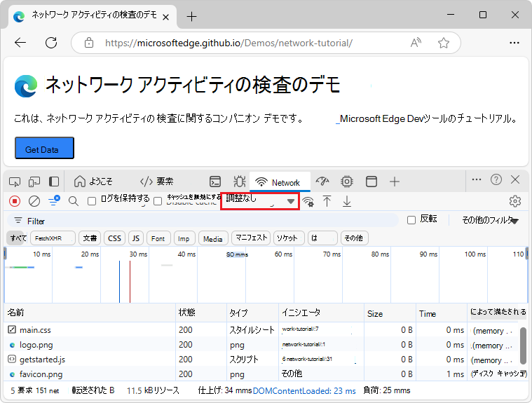This screenshot has height=403, width=532.
Task: Switch to the Network tab
Action: click(x=278, y=182)
